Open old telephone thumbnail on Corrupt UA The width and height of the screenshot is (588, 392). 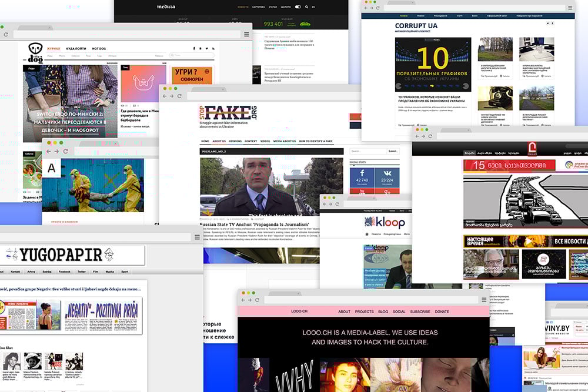click(495, 98)
